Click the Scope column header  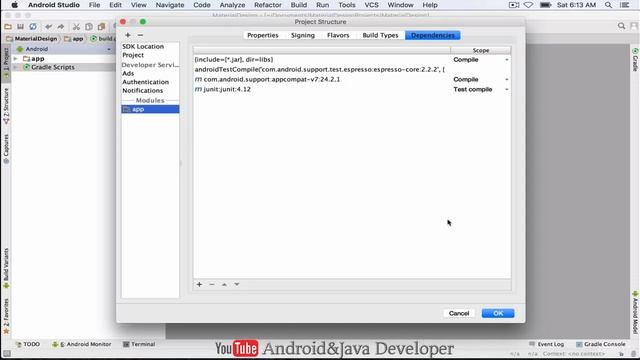(481, 50)
